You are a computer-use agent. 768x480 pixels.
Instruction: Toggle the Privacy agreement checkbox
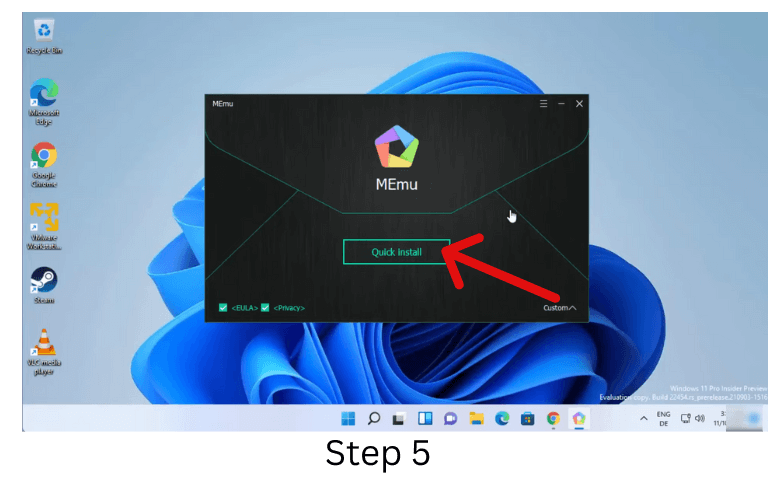(x=265, y=308)
